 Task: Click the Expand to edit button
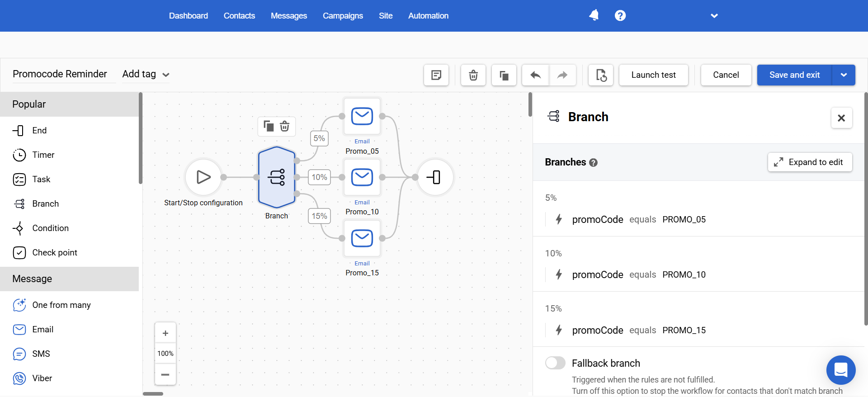point(810,162)
